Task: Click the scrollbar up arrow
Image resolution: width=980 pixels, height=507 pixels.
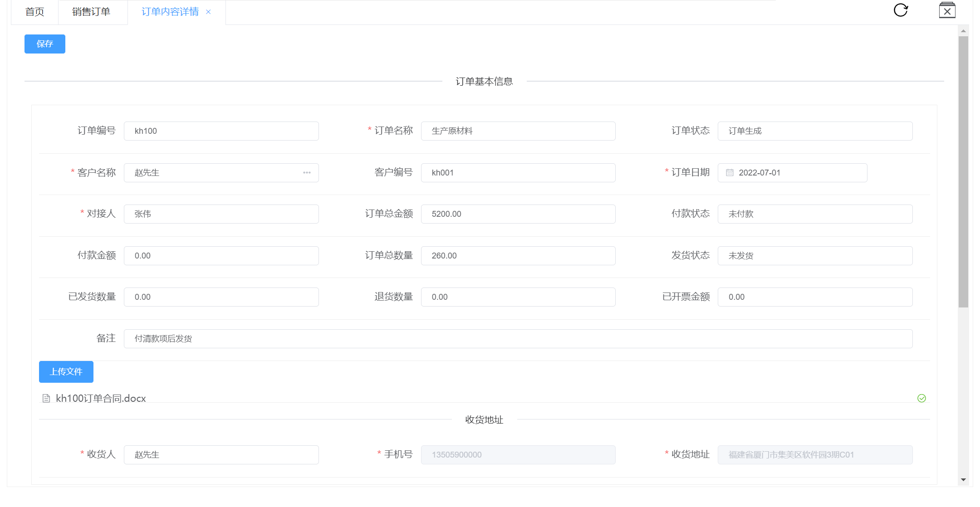Action: [x=963, y=31]
